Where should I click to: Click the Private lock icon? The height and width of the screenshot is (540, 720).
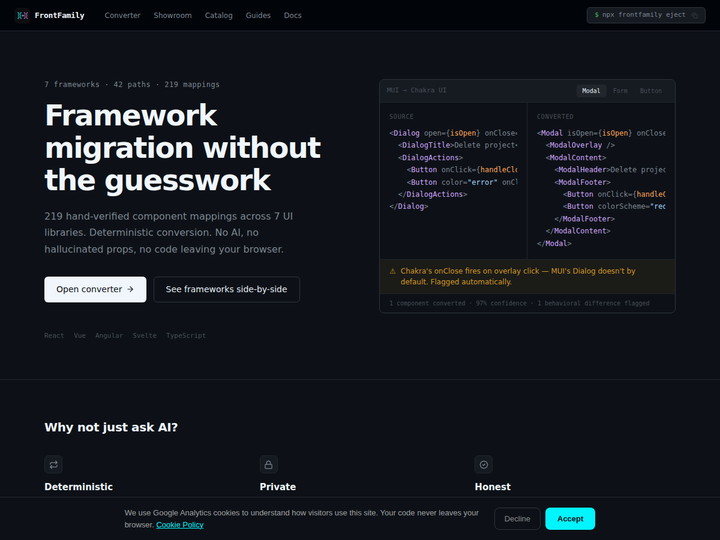point(269,464)
